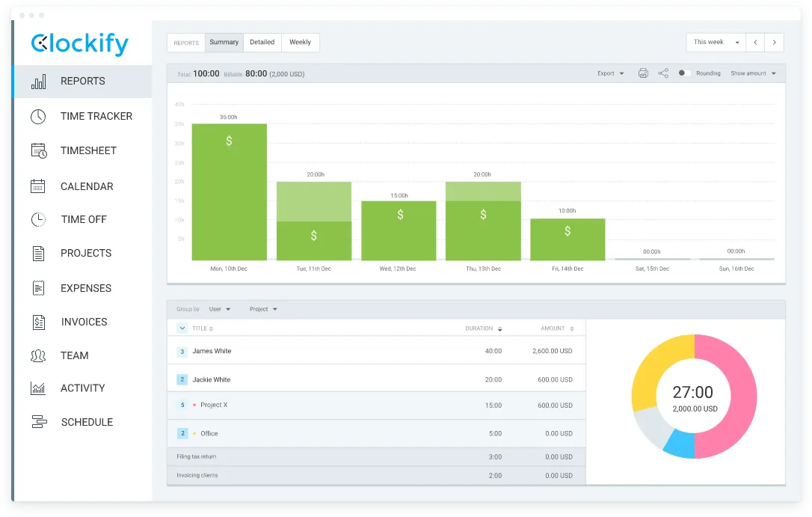Click the Project X row title
The width and height of the screenshot is (812, 517).
(214, 405)
